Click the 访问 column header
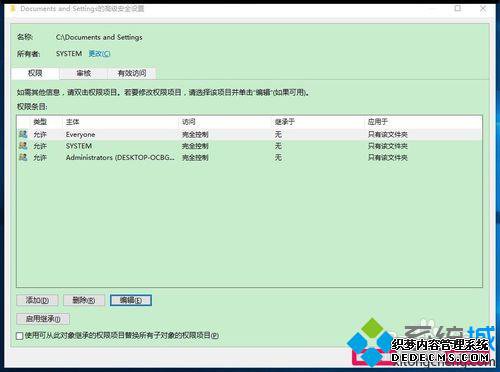Image resolution: width=500 pixels, height=372 pixels. click(x=189, y=122)
